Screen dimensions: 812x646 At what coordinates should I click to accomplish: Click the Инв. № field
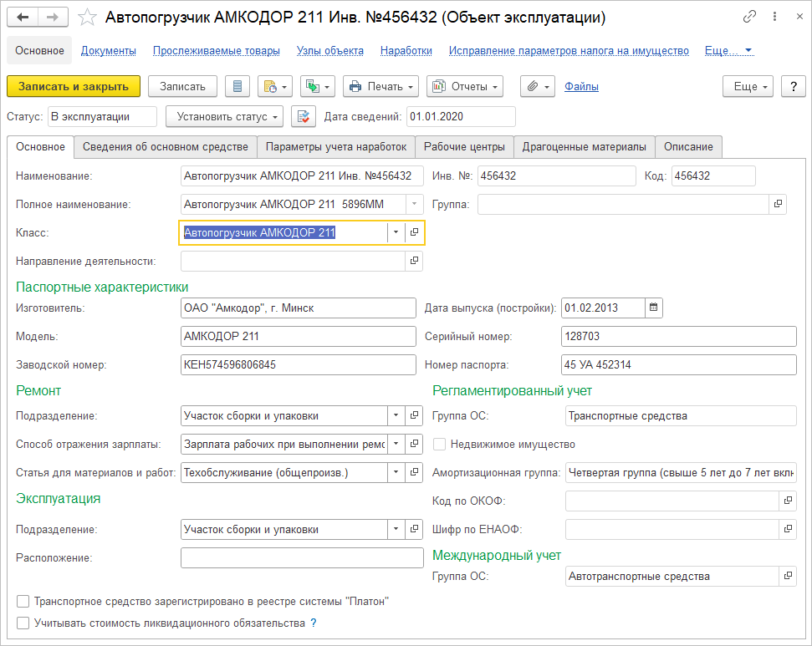point(556,176)
